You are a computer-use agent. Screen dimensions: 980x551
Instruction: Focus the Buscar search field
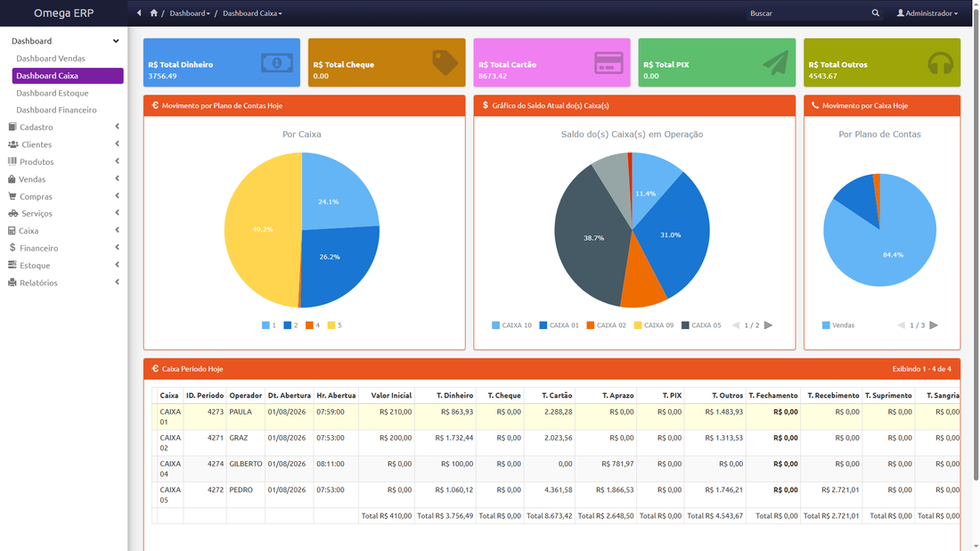point(806,13)
